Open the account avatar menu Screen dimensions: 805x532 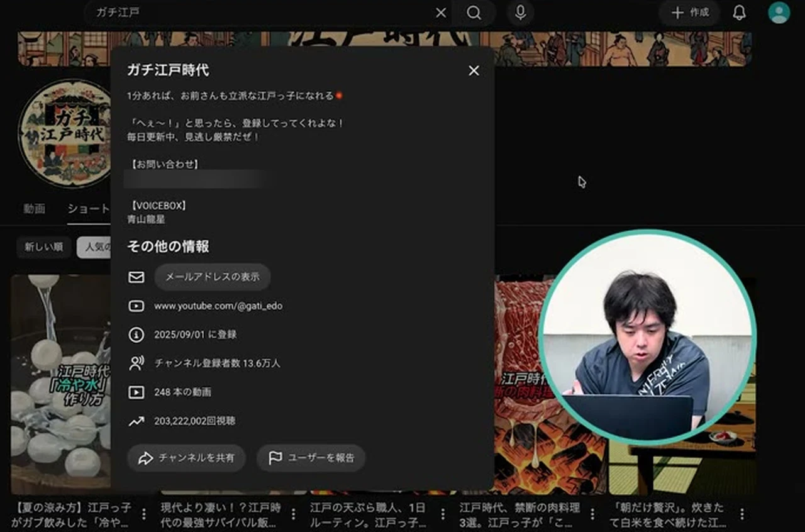(x=779, y=13)
